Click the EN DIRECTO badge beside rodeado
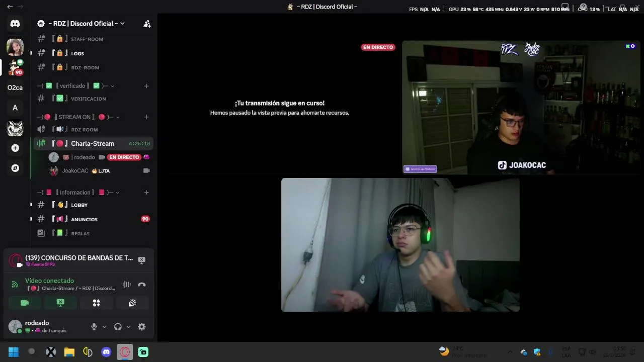The height and width of the screenshot is (362, 644). (124, 157)
